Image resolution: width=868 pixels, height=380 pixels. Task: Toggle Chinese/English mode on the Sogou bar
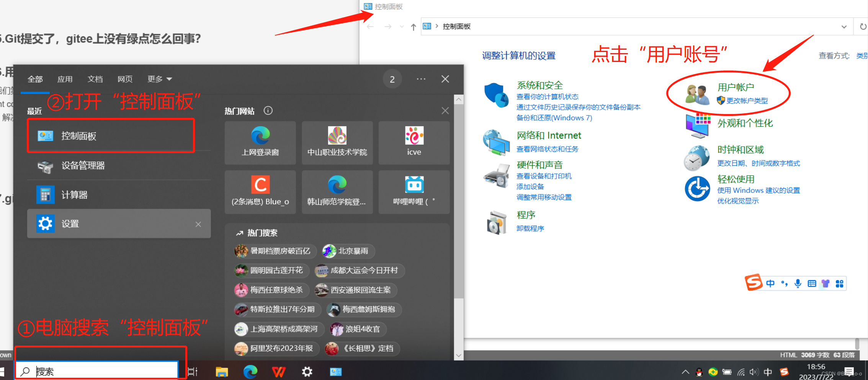[771, 284]
